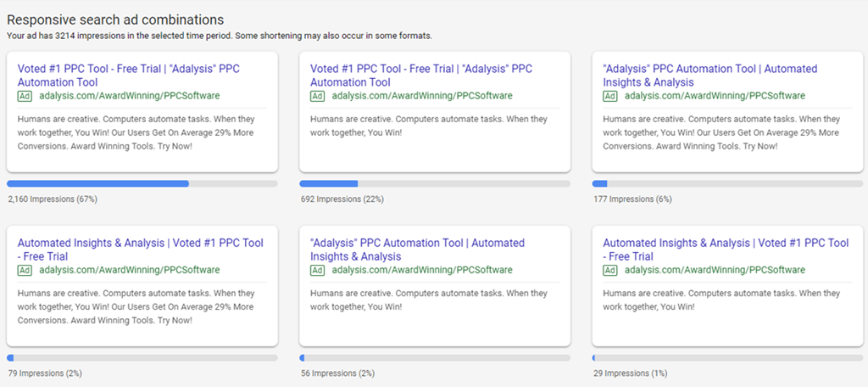This screenshot has width=868, height=387.
Task: Click the Ad badge in the 79 impressions card
Action: (x=25, y=271)
